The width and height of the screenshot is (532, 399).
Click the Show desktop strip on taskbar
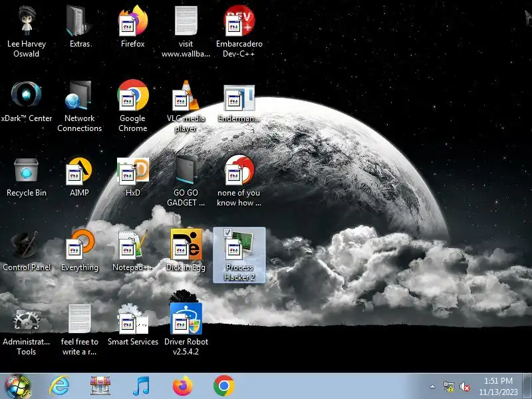(527, 386)
